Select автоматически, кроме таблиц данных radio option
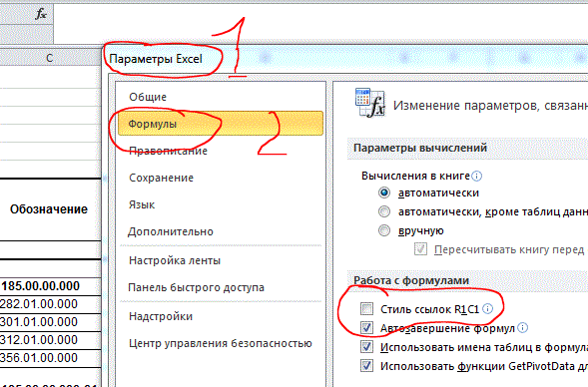Screen dimensions: 588x387 tap(384, 211)
